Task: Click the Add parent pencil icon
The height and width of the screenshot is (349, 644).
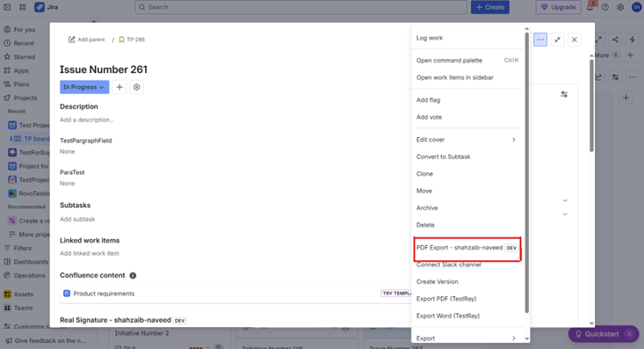Action: [72, 40]
